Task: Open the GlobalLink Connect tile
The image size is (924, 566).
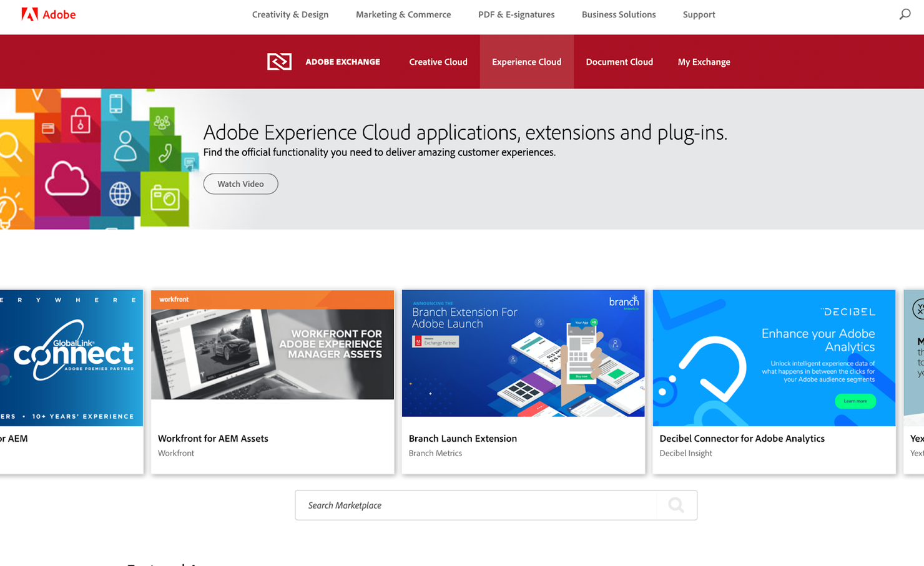Action: coord(71,356)
